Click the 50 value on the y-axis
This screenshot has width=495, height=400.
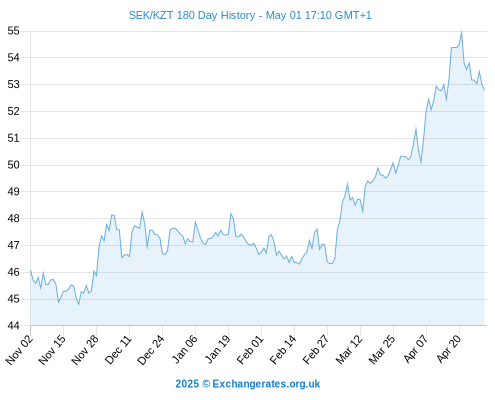14,165
